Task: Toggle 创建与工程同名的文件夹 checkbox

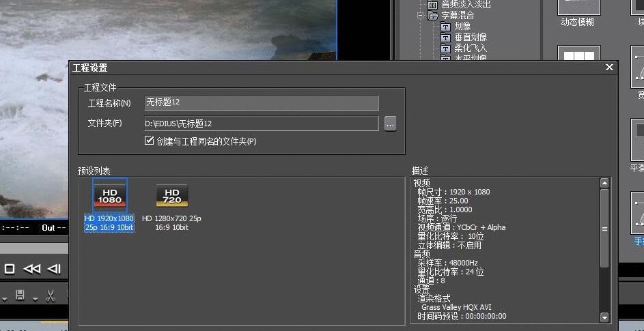Action: click(x=150, y=141)
